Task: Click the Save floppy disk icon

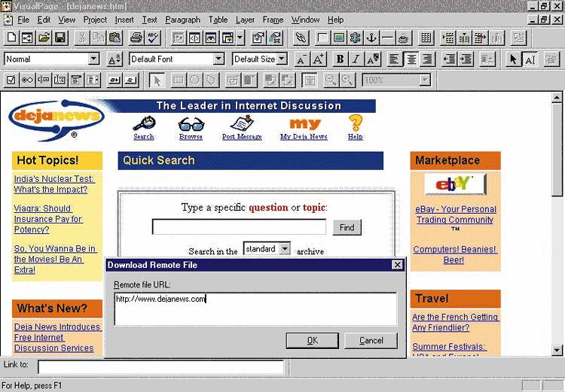Action: coord(60,38)
